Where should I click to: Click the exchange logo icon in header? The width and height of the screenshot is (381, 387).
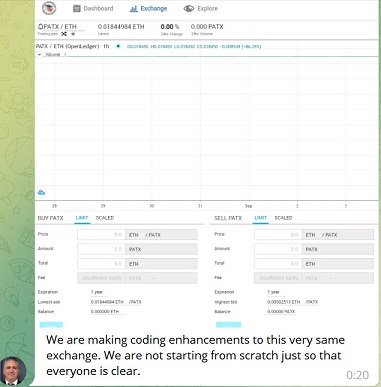pos(49,8)
